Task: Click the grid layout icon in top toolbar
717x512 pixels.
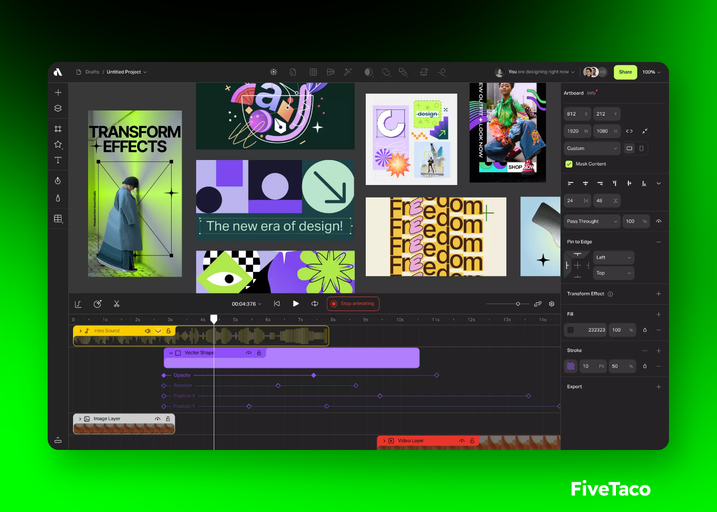Action: (313, 72)
